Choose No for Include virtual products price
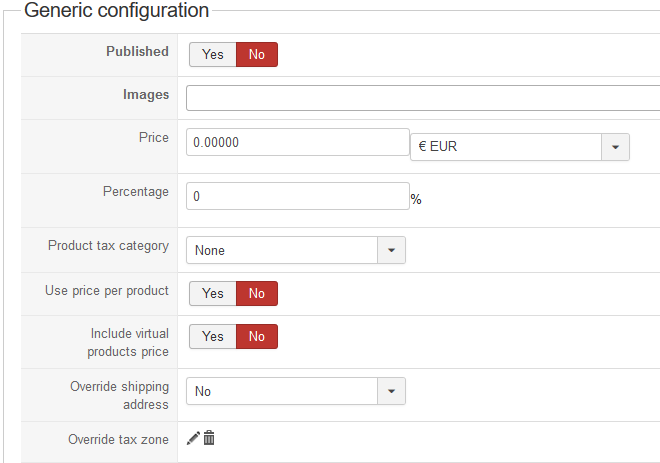This screenshot has height=463, width=660. [257, 336]
